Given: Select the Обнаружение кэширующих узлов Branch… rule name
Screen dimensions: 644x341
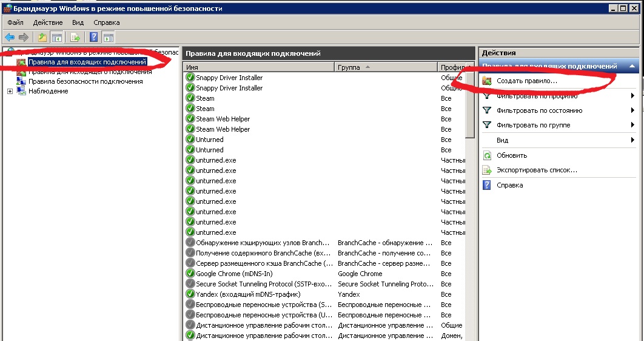Looking at the screenshot, I should click(x=263, y=243).
